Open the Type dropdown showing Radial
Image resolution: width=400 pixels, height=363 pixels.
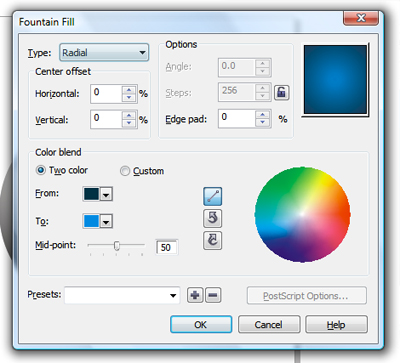(104, 53)
